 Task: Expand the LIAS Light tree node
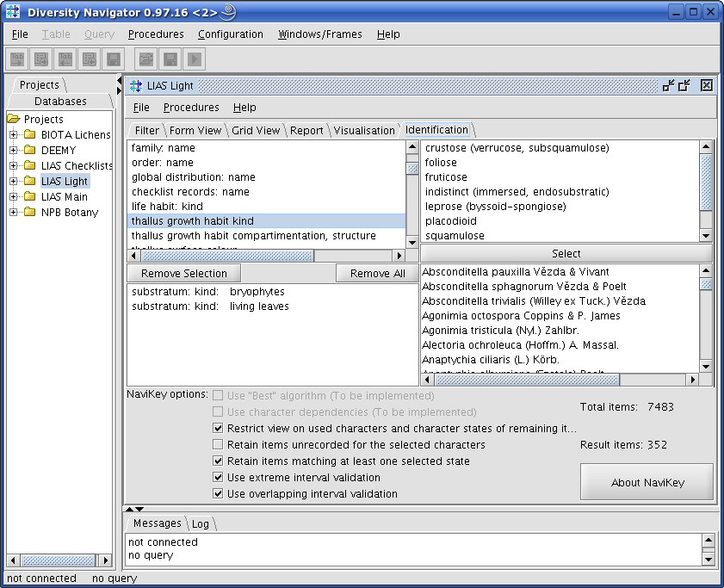[14, 181]
